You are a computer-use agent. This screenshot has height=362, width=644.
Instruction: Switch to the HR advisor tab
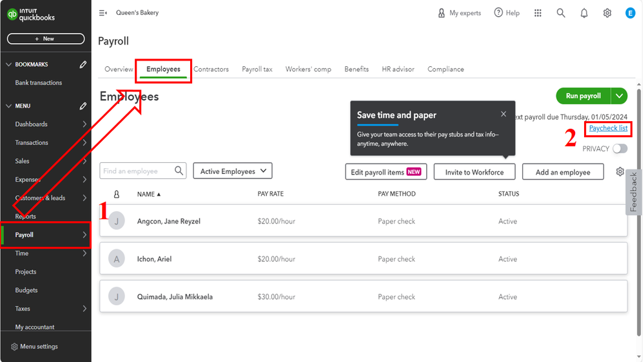point(398,69)
